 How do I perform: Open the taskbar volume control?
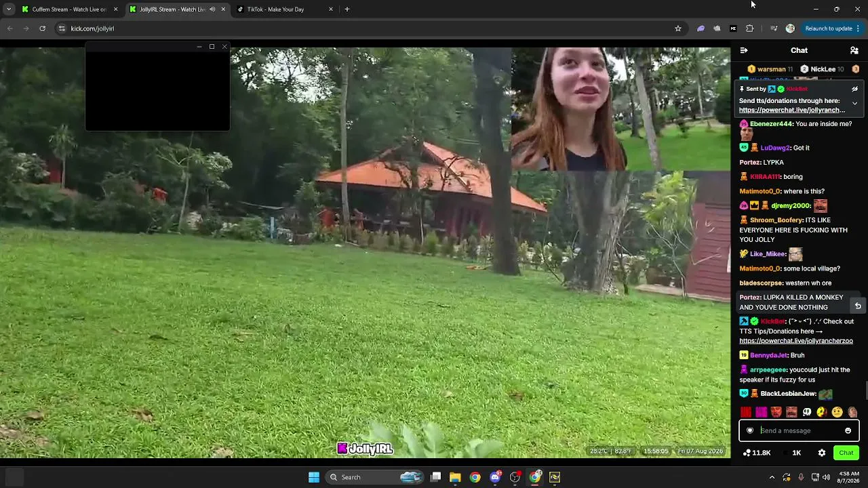point(826,477)
